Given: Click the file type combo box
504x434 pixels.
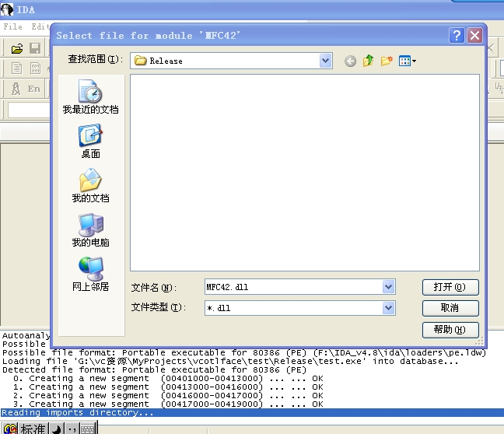Looking at the screenshot, I should (x=300, y=308).
